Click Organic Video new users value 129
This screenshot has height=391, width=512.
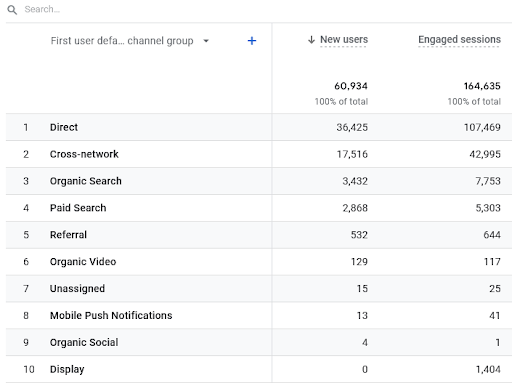pos(359,262)
